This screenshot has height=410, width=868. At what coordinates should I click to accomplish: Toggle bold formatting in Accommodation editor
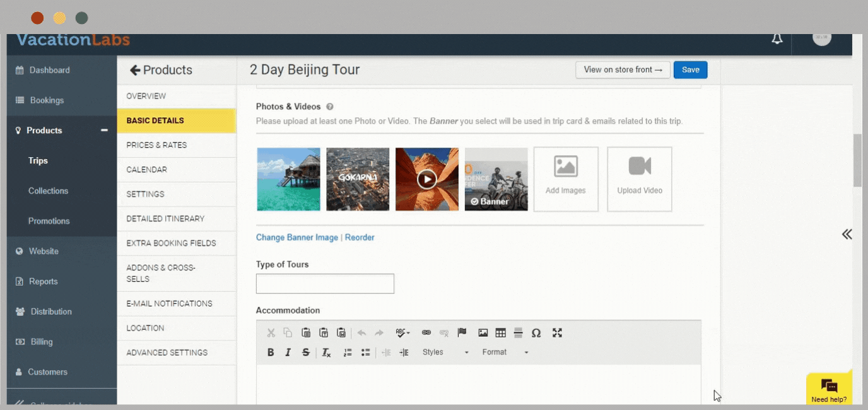271,353
